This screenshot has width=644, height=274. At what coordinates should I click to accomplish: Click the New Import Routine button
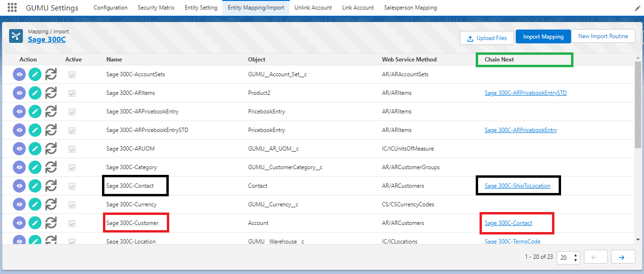603,36
